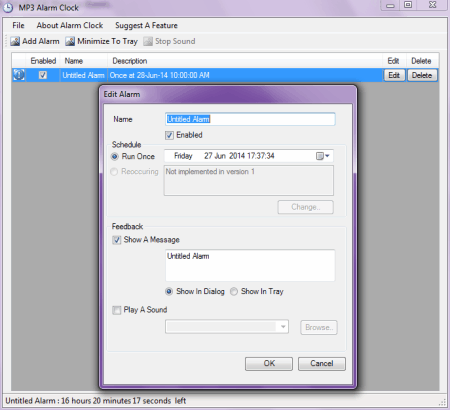The width and height of the screenshot is (450, 410).
Task: Click the Description column header
Action: pos(245,61)
